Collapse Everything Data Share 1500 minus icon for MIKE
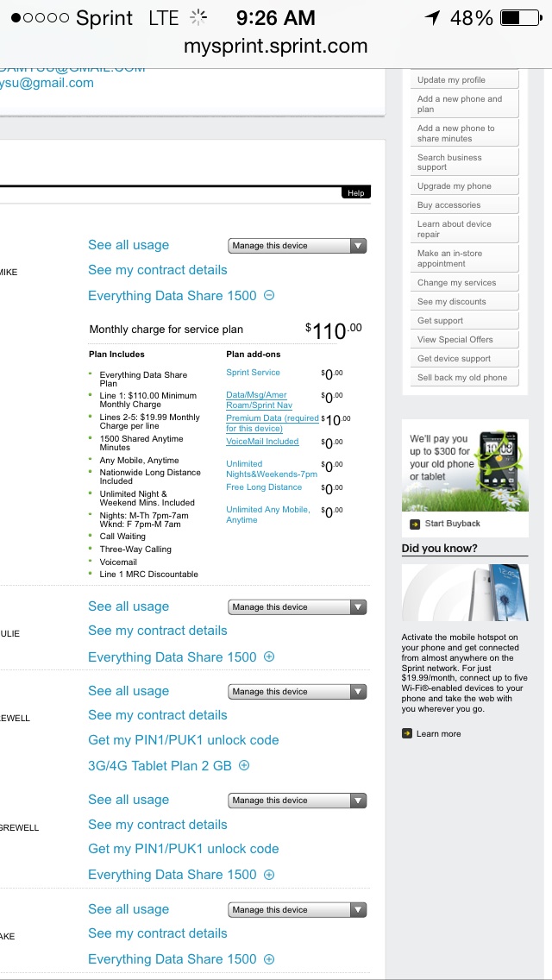552x980 pixels. 269,295
